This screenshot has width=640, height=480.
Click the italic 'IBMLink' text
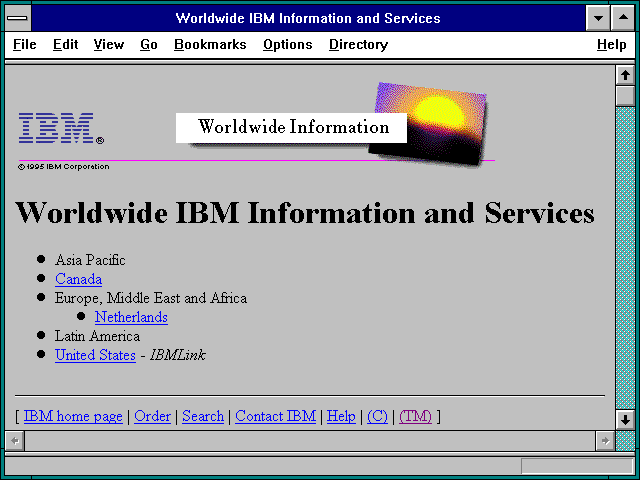178,355
